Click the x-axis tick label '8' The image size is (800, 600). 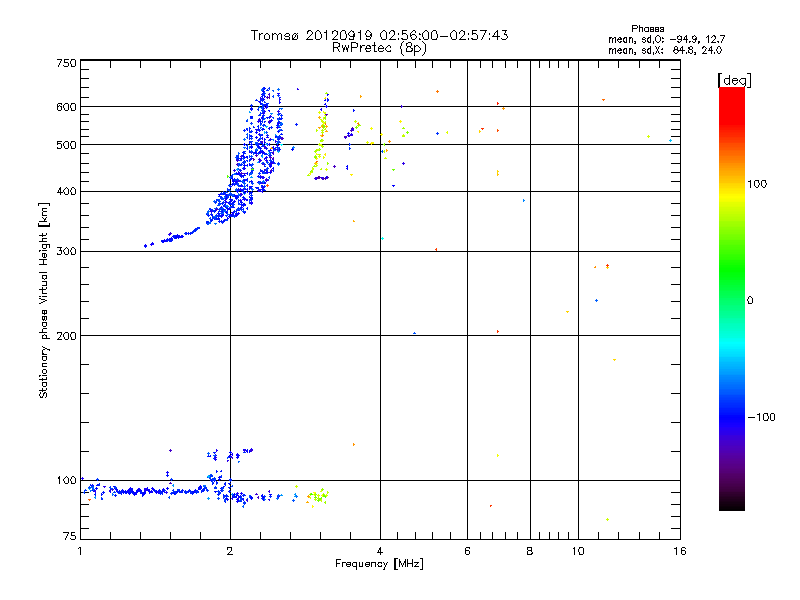530,551
